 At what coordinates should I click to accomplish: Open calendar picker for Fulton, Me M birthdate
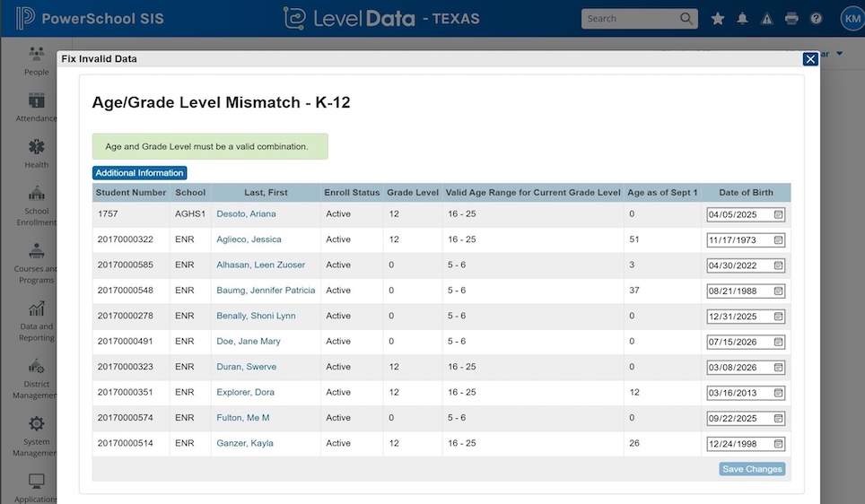tap(778, 419)
